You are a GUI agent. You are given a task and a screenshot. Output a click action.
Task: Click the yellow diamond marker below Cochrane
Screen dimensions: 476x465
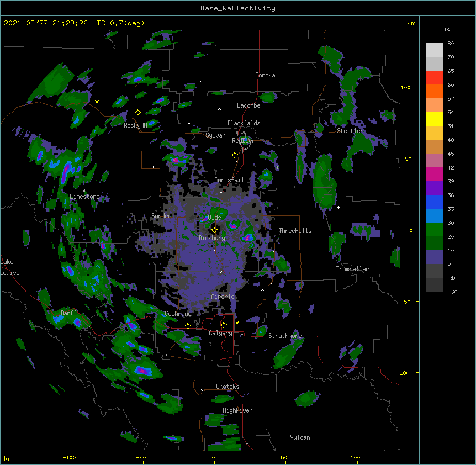(x=188, y=326)
